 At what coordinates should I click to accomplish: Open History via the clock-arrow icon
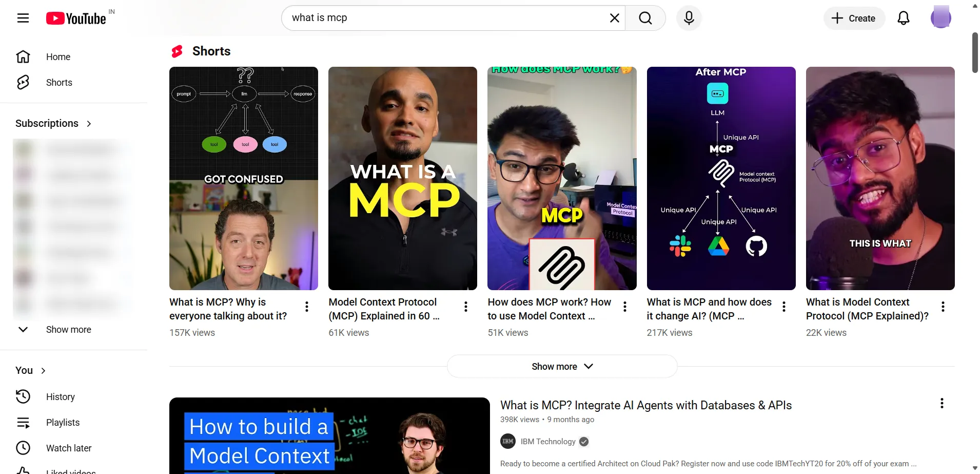(61, 396)
